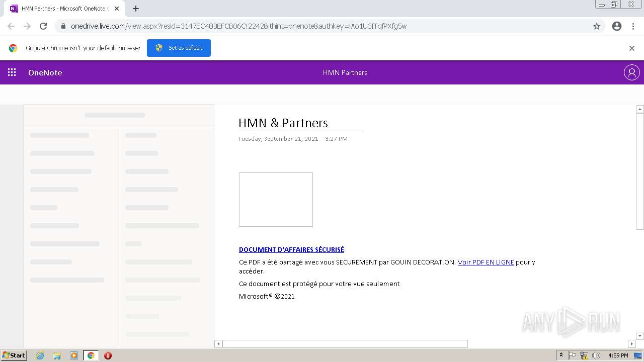
Task: Click the Chrome logo in the notification bar
Action: click(13, 48)
